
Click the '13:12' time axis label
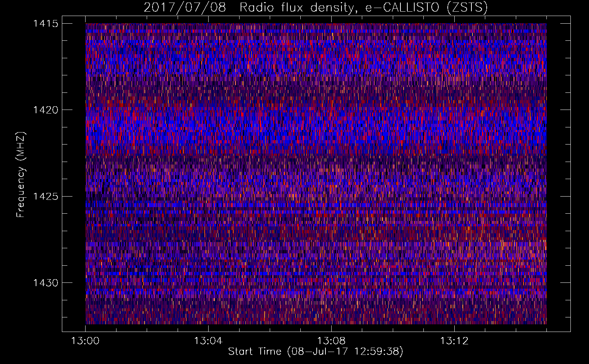coord(454,341)
